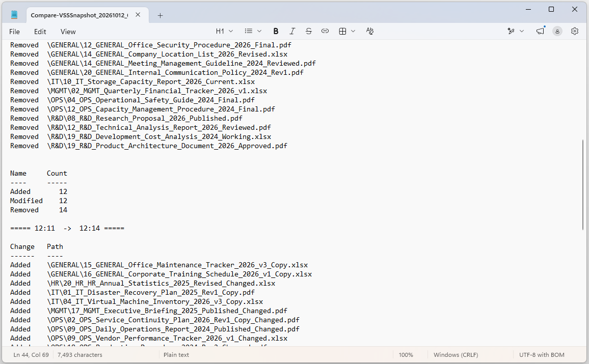Click the Research_Proposal_2026_Published.pdf line

(x=126, y=119)
